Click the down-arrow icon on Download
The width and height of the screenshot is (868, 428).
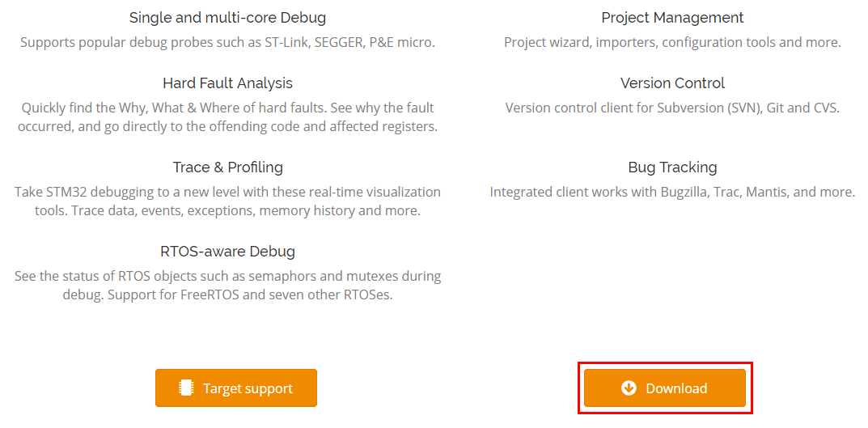pyautogui.click(x=629, y=388)
